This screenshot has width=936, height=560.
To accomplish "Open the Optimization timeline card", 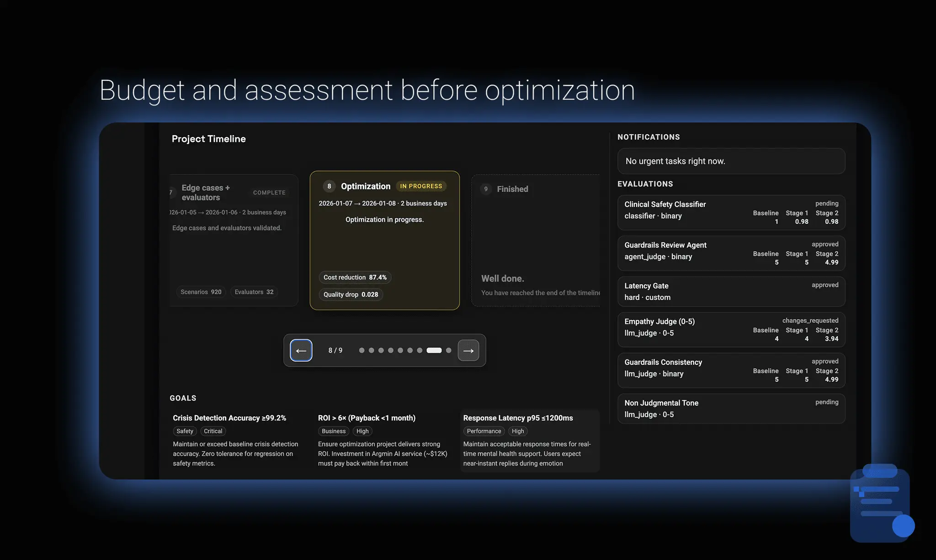I will [x=384, y=240].
